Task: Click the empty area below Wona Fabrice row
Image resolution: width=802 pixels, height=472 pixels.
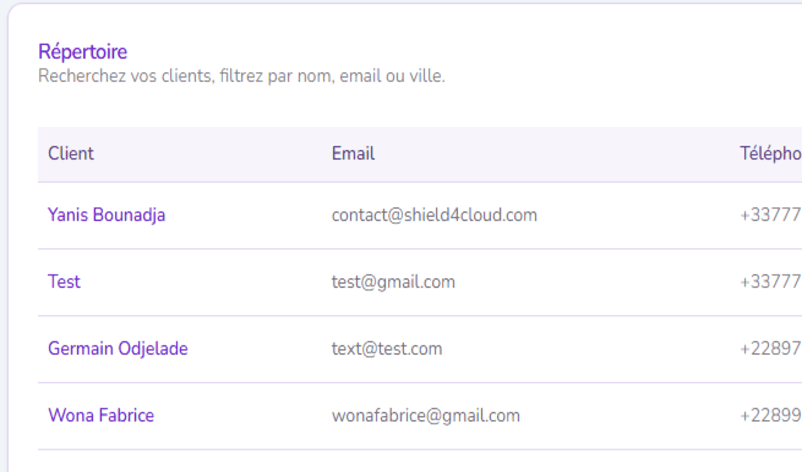Action: point(400,461)
